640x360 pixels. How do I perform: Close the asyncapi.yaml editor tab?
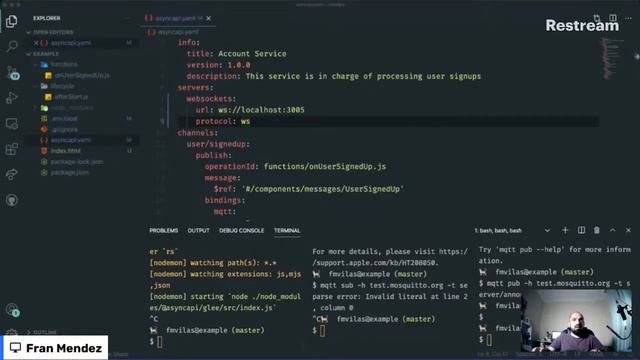(209, 18)
